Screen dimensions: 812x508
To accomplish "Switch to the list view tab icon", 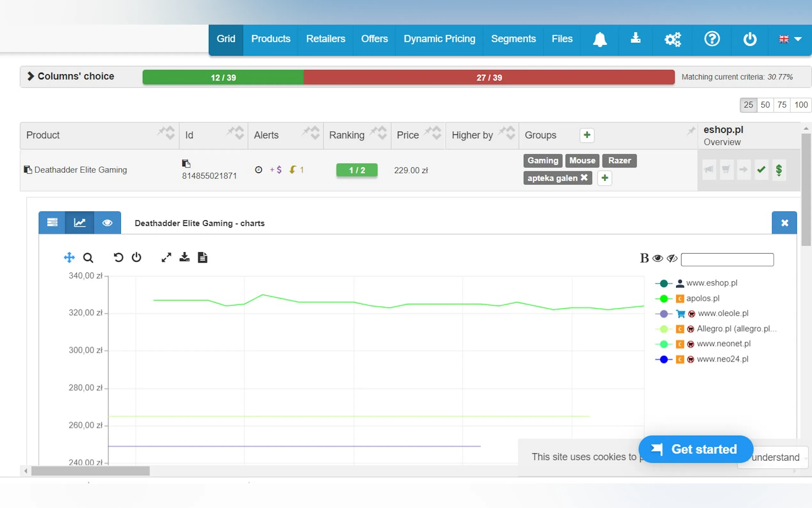I will 52,222.
